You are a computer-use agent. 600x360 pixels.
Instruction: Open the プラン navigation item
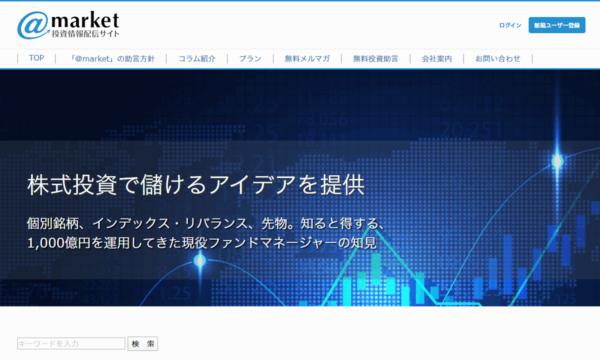[x=250, y=59]
